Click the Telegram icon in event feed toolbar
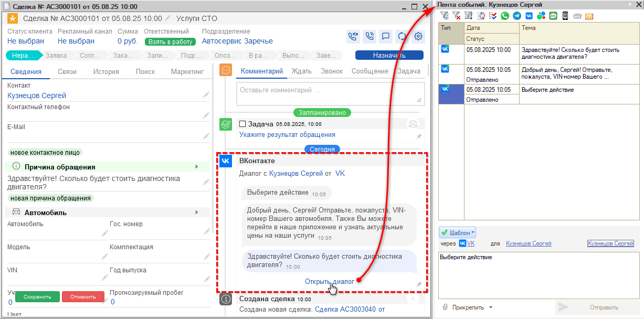 click(517, 16)
